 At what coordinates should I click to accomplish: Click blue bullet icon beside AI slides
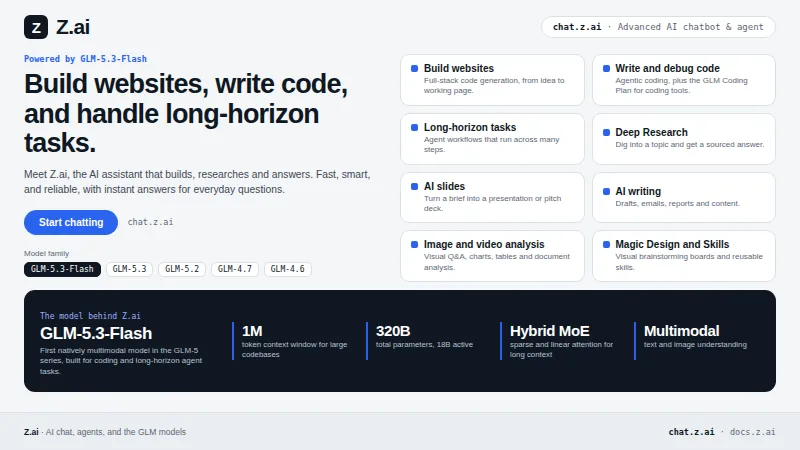coord(414,187)
